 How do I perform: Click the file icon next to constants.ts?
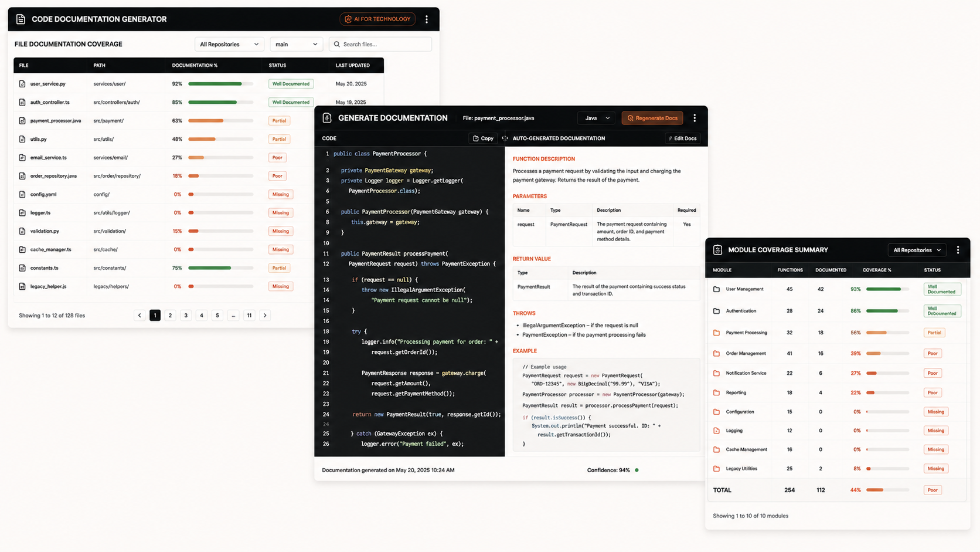pos(22,268)
